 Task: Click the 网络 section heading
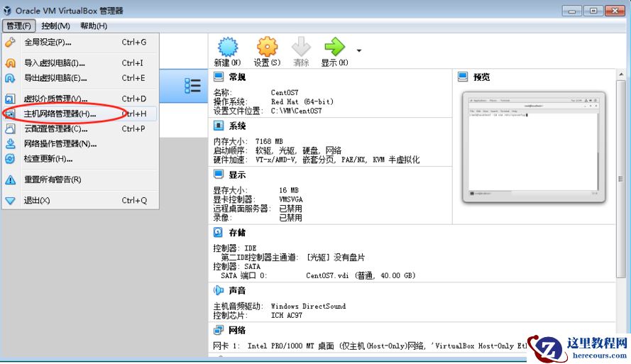pyautogui.click(x=237, y=330)
